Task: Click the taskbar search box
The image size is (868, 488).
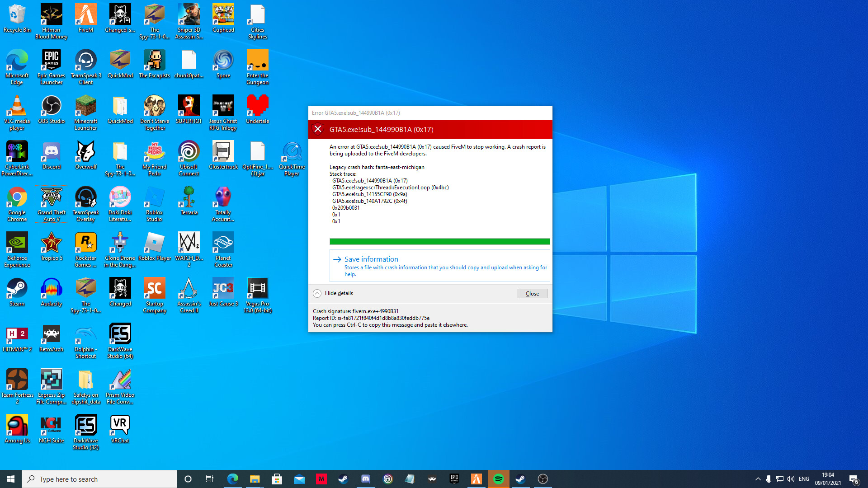Action: coord(99,479)
